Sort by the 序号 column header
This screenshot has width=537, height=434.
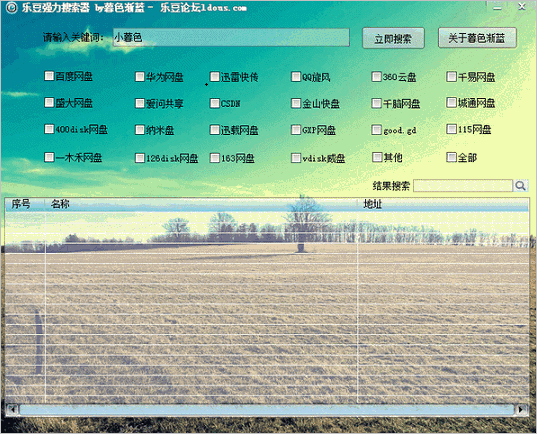[x=25, y=204]
